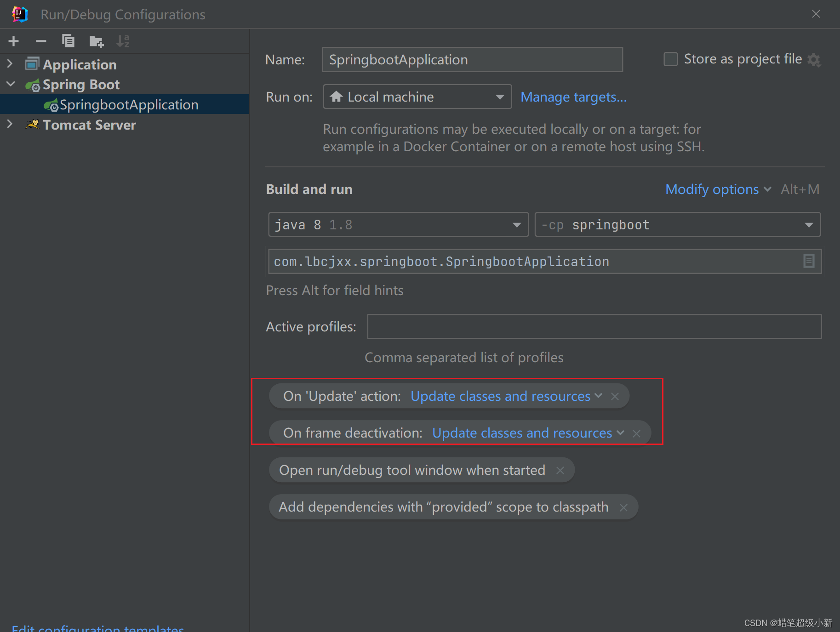Click 'Comma separated list of profiles' hint
Image resolution: width=840 pixels, height=632 pixels.
pos(464,358)
